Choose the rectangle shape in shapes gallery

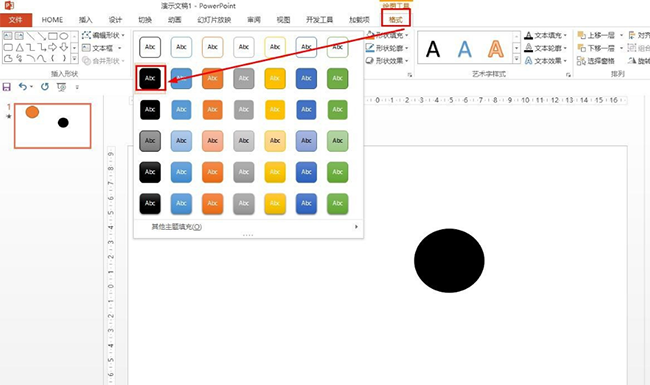pyautogui.click(x=52, y=36)
